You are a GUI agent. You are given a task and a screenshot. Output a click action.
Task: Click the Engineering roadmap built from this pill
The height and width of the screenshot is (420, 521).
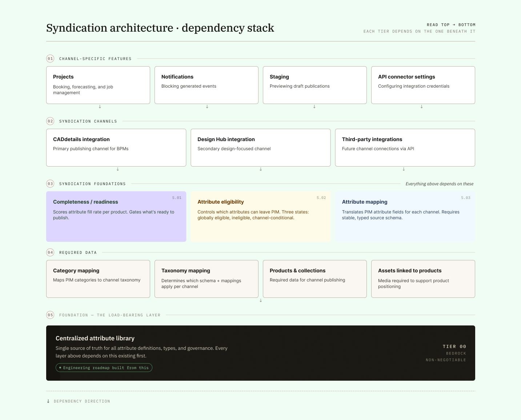(104, 368)
